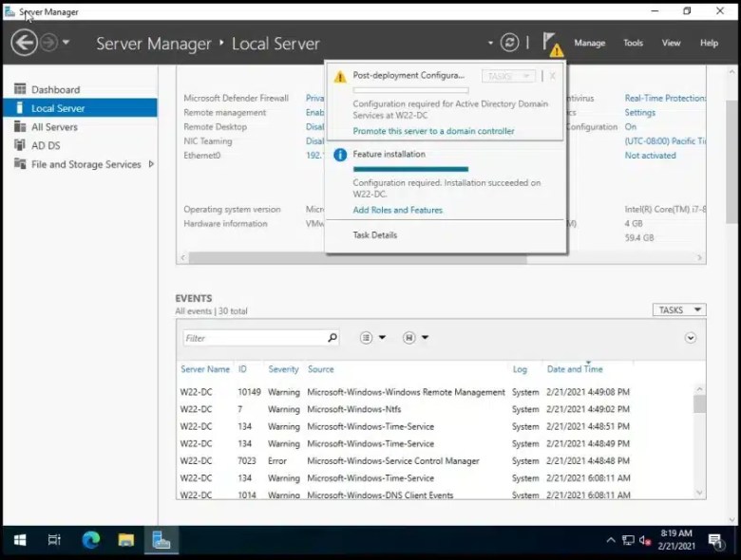This screenshot has width=741, height=560.
Task: Sort events by Source column
Action: coord(320,369)
